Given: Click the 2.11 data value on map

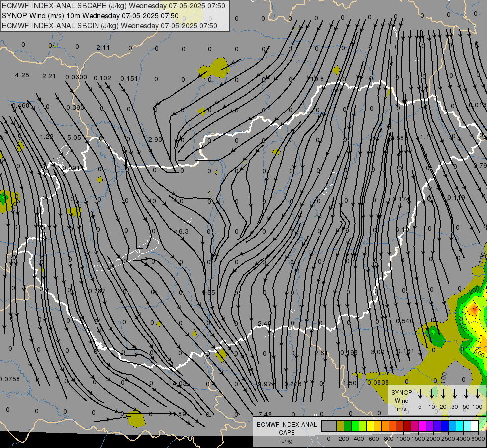Looking at the screenshot, I should [103, 48].
